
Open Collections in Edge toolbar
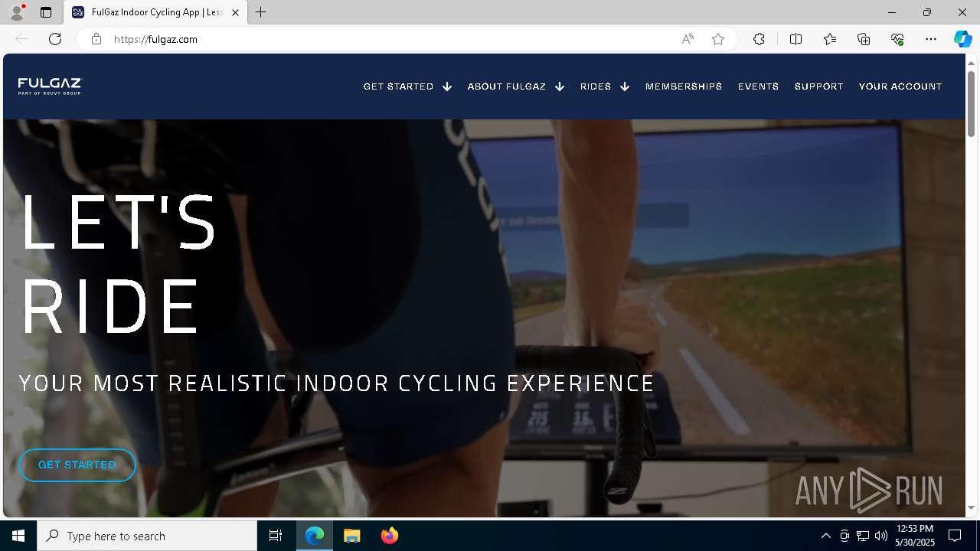864,39
